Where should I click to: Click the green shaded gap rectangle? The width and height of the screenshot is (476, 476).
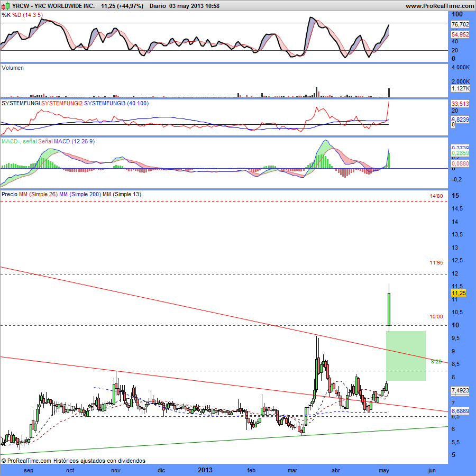[406, 356]
